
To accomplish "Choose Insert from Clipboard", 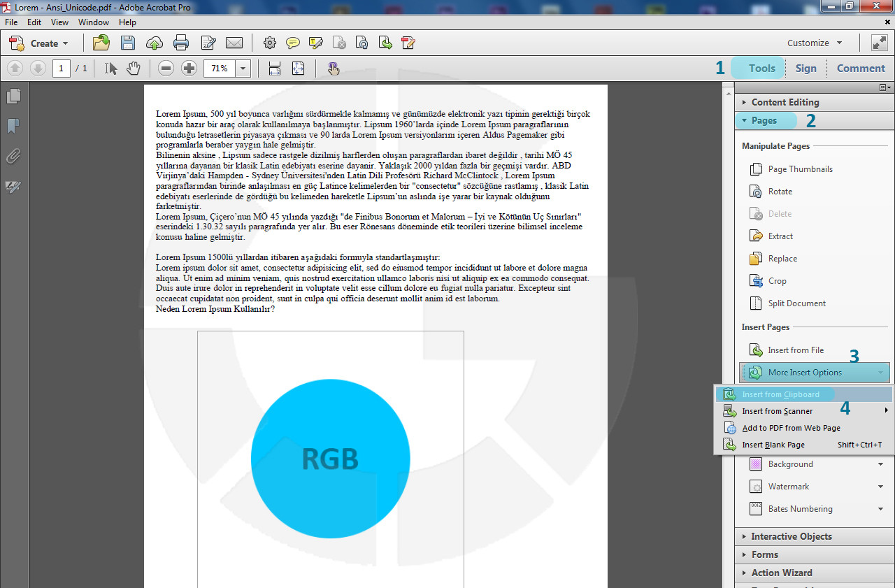I will click(803, 394).
